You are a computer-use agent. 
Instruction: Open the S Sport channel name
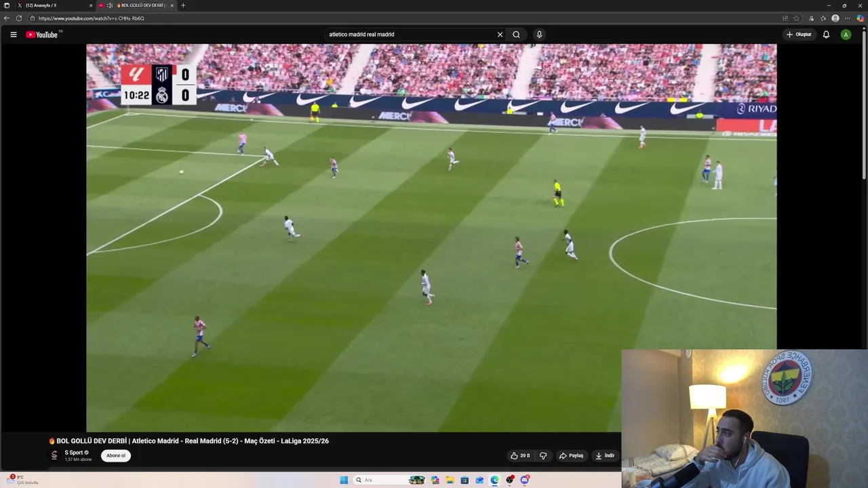(x=74, y=452)
